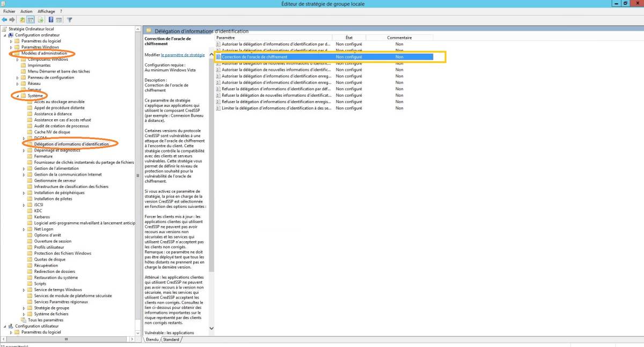Expand the Net Logon folder
The width and height of the screenshot is (644, 347).
tap(24, 229)
